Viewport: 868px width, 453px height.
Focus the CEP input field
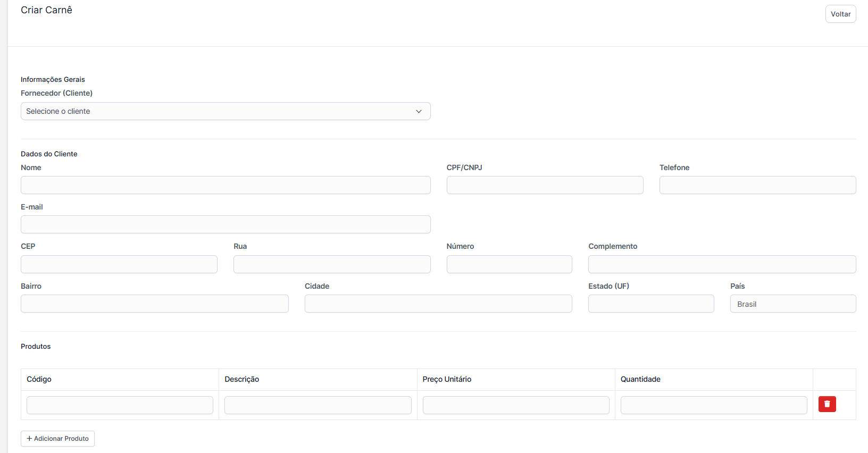[119, 264]
